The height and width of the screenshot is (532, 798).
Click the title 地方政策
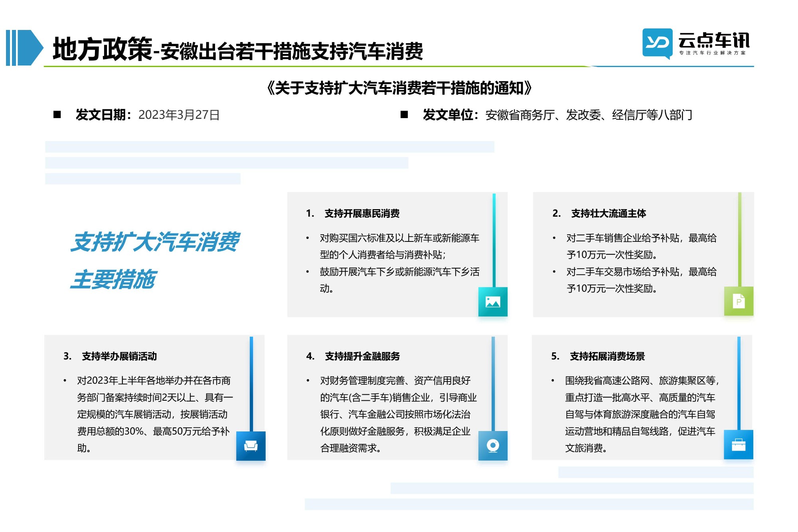coord(103,49)
